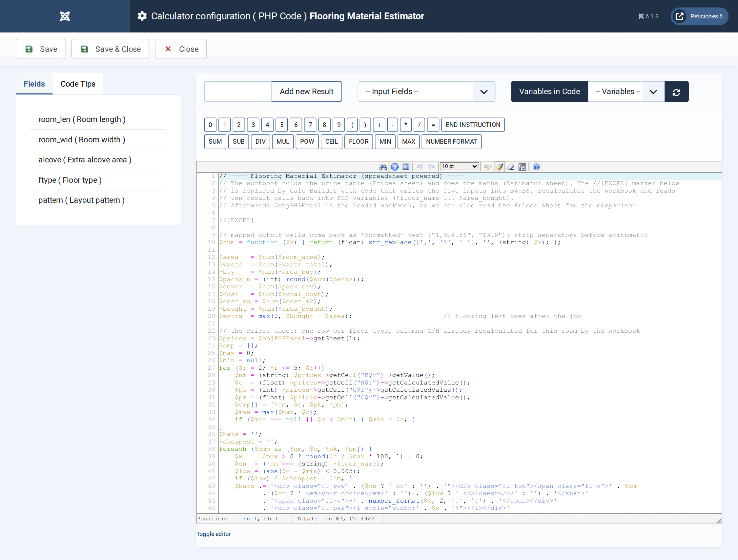Click the refresh variables icon button
Image resolution: width=738 pixels, height=560 pixels.
pyautogui.click(x=676, y=92)
